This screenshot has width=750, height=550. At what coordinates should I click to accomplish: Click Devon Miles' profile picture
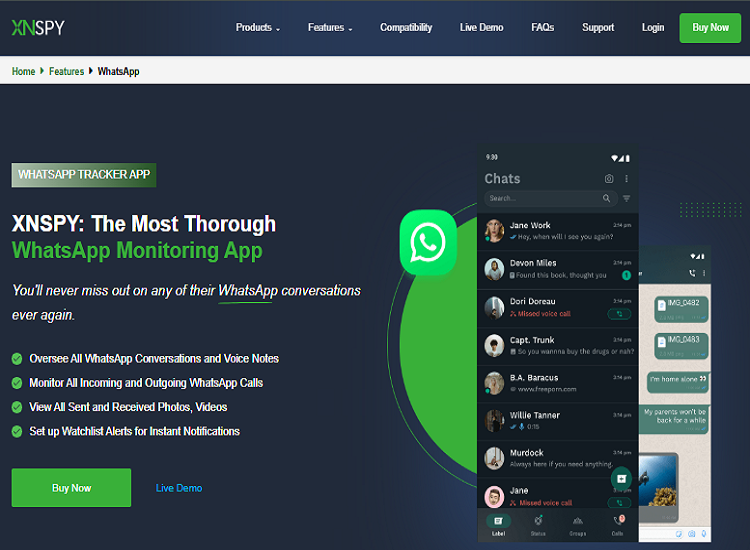tap(494, 269)
